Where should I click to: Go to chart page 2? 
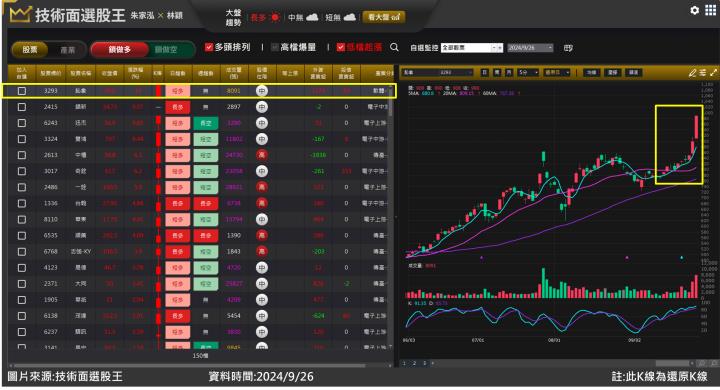[x=414, y=363]
